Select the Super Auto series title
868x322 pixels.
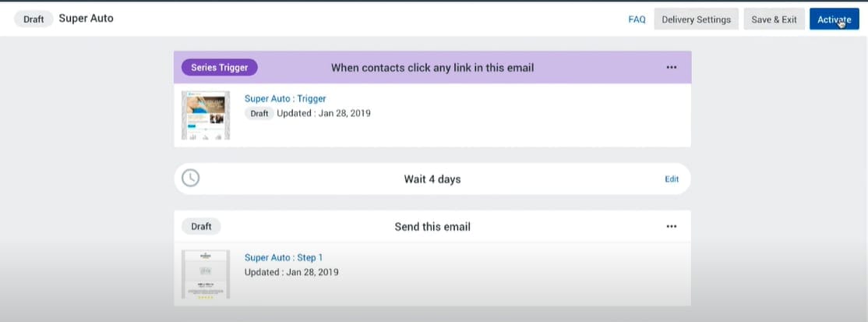pos(86,18)
